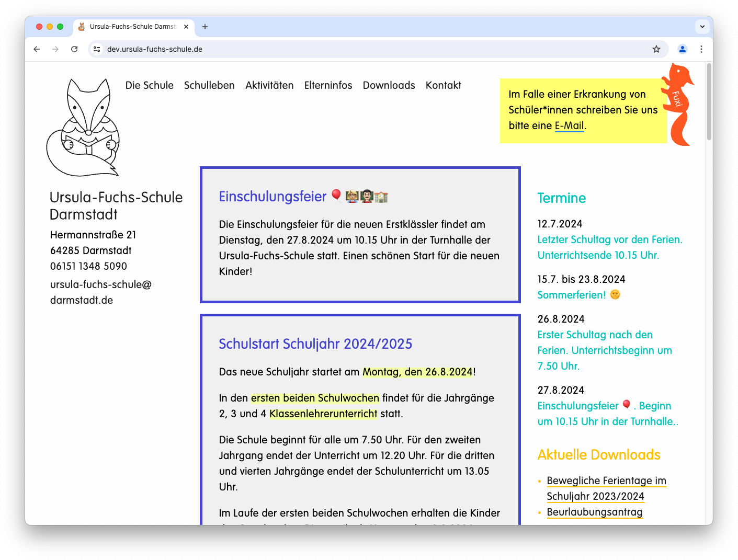Click the fox logo reading a book

point(84,128)
